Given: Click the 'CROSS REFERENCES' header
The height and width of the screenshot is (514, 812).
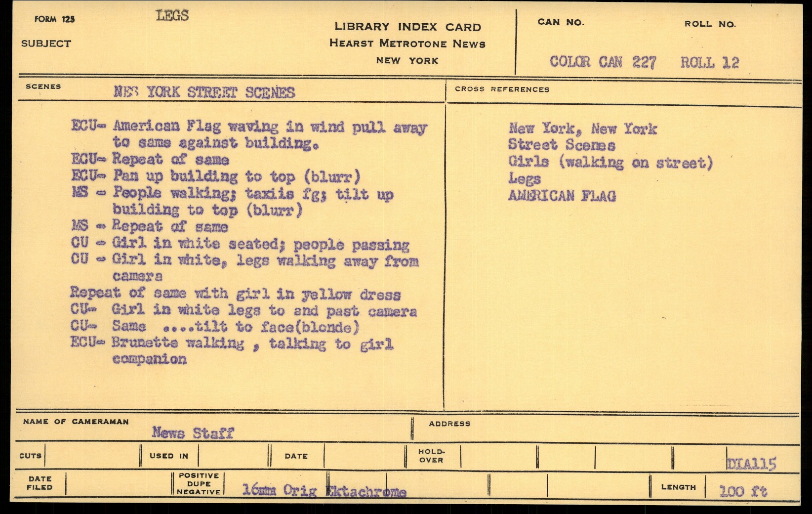Looking at the screenshot, I should [502, 89].
